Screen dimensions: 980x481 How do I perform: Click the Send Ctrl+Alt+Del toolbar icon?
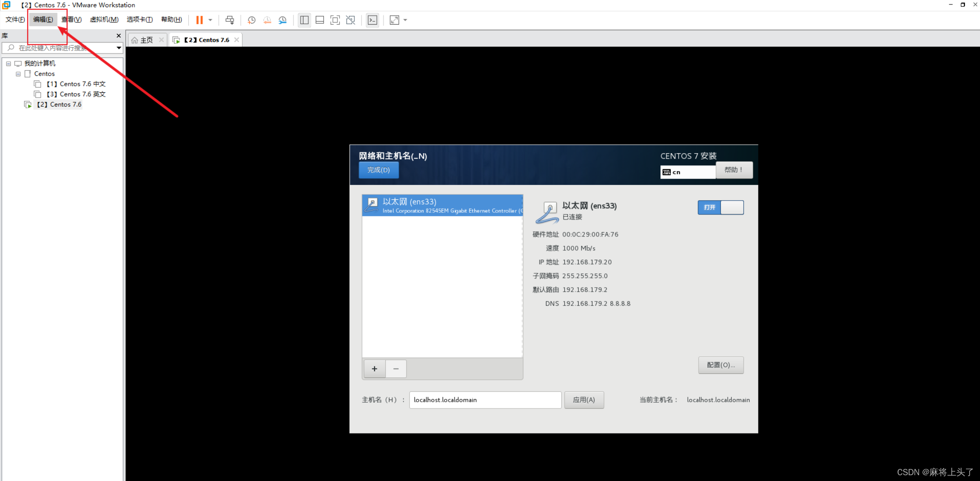click(230, 20)
